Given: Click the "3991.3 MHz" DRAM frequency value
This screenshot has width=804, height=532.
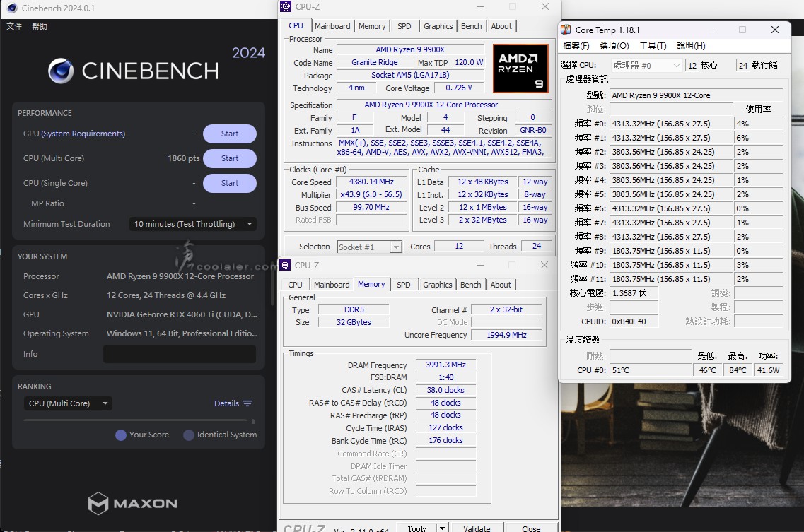Looking at the screenshot, I should click(445, 365).
